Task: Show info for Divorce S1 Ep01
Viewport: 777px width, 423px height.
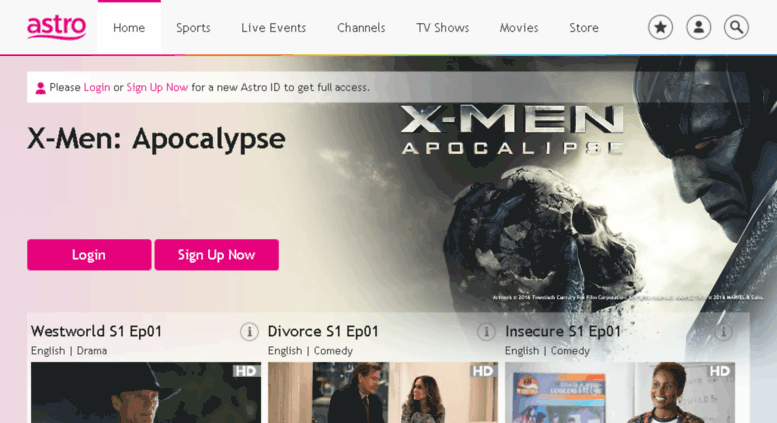Action: tap(486, 331)
